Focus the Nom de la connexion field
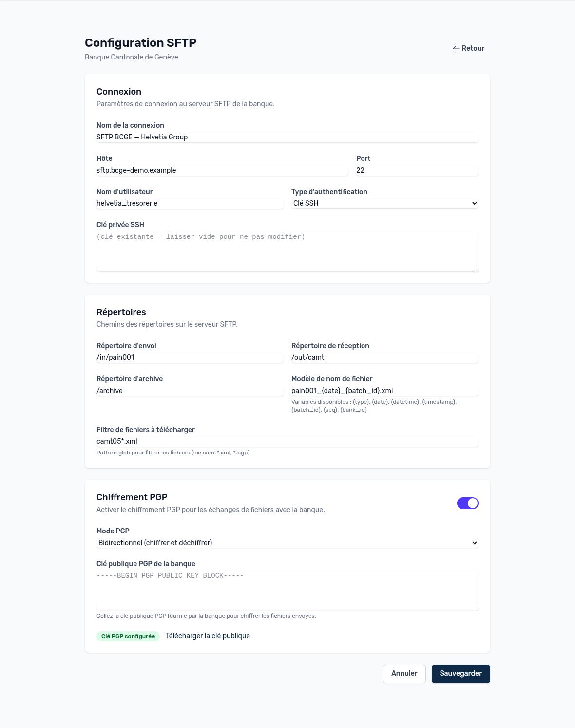 (x=287, y=137)
